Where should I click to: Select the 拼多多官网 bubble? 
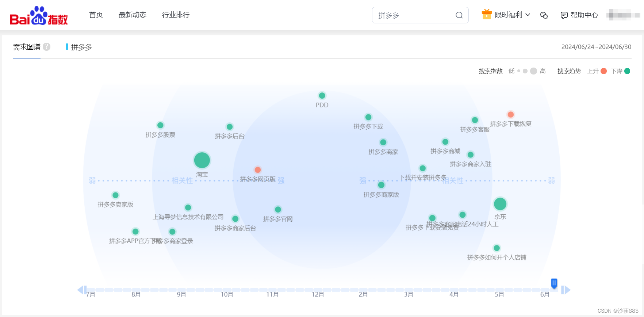pos(278,210)
